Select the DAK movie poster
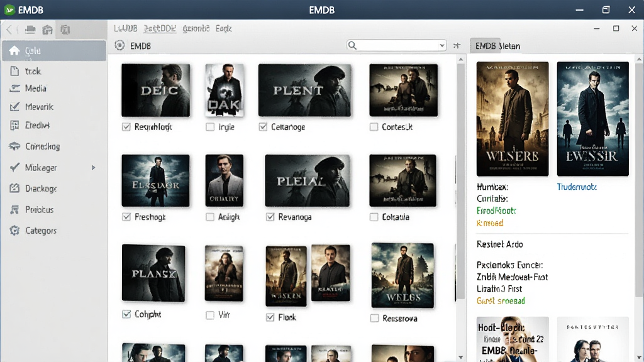The image size is (644, 362). [x=225, y=90]
